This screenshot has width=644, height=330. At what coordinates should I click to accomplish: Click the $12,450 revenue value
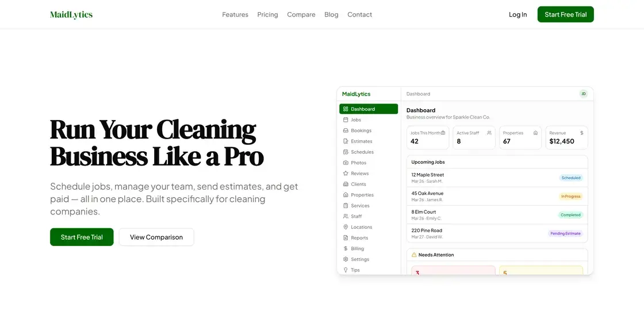coord(561,141)
